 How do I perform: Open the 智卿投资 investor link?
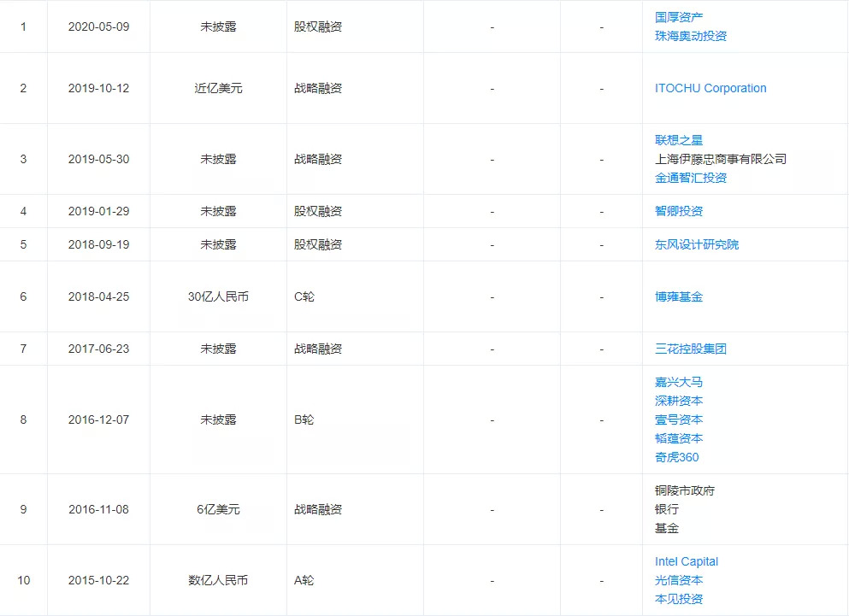point(679,211)
